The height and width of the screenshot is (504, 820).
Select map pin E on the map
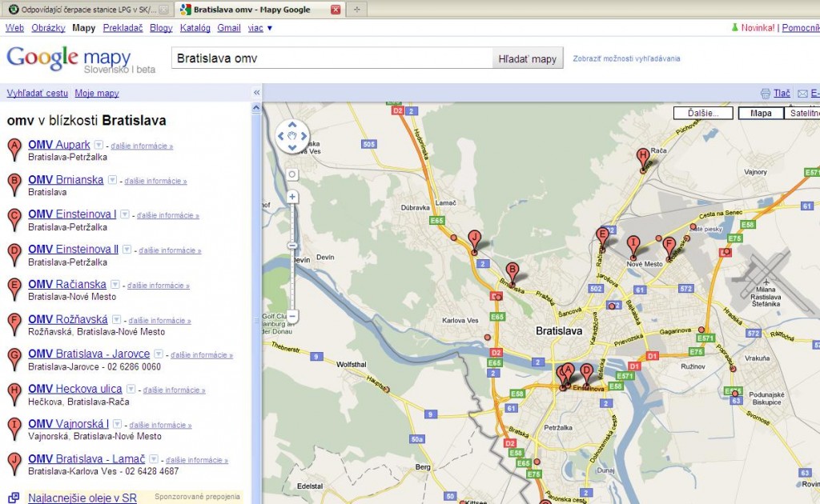[602, 238]
